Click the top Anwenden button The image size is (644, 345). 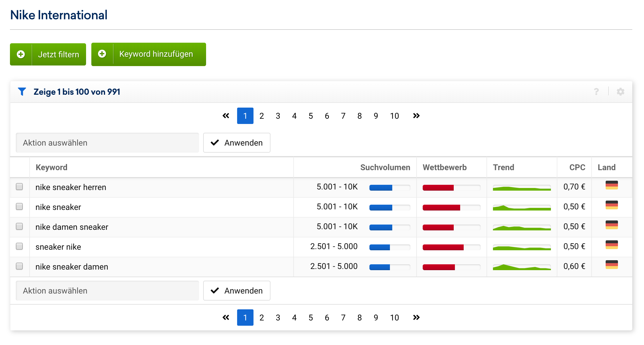pos(237,143)
